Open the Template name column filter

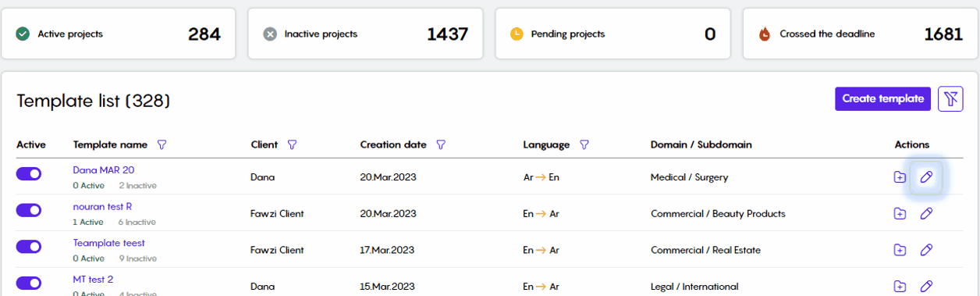[x=162, y=144]
